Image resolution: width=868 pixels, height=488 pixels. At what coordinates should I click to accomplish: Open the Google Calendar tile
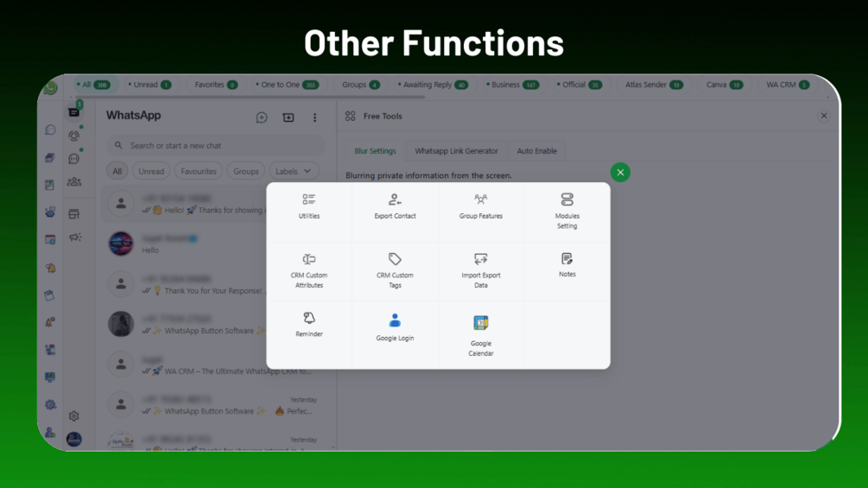pyautogui.click(x=480, y=335)
